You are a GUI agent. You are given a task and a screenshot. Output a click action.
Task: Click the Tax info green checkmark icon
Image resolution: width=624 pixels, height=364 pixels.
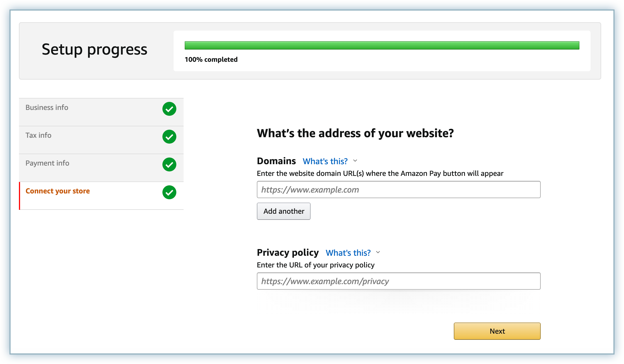click(x=169, y=137)
